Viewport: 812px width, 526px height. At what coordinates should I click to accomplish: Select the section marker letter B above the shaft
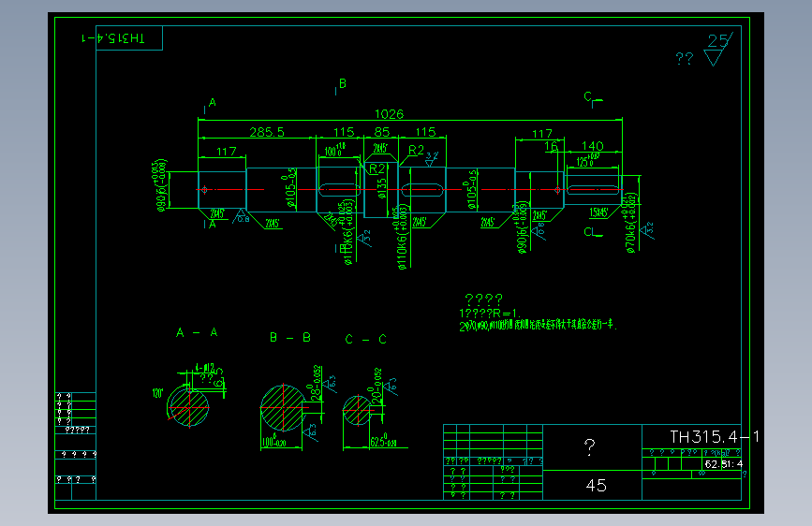tap(342, 83)
